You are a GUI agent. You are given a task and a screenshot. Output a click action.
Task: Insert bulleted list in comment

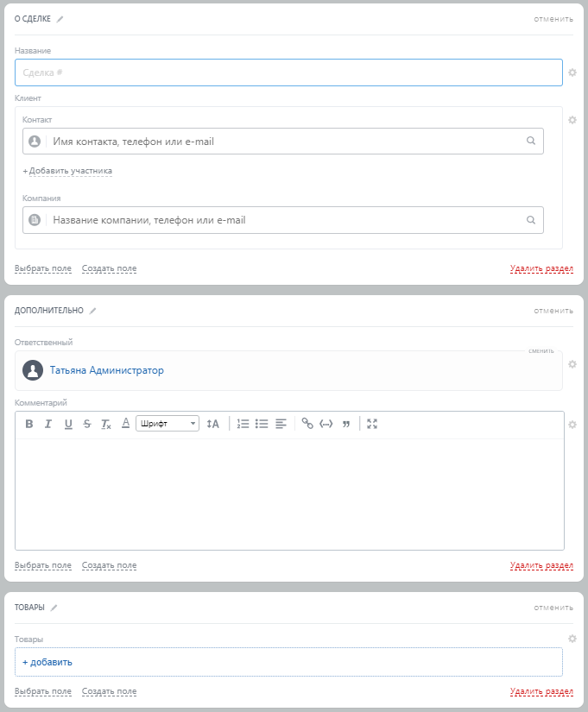262,424
